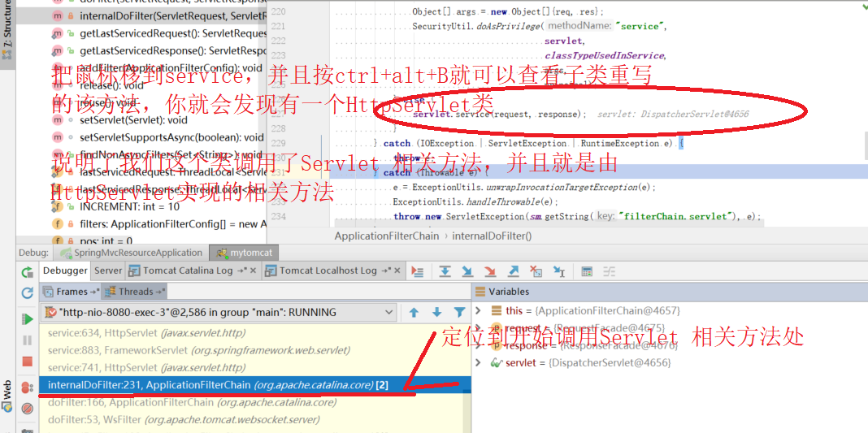
Task: Click Rerun mytomcat icon in Debug panel
Action: point(27,271)
